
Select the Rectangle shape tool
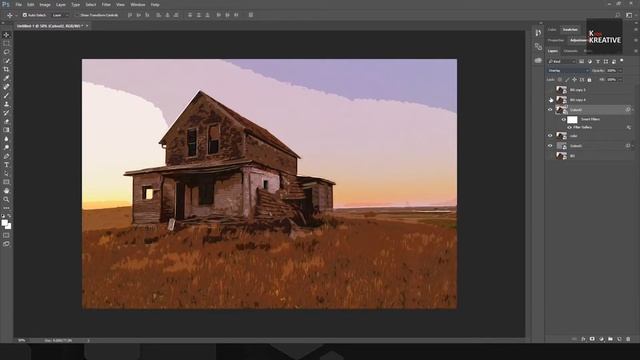pyautogui.click(x=6, y=182)
